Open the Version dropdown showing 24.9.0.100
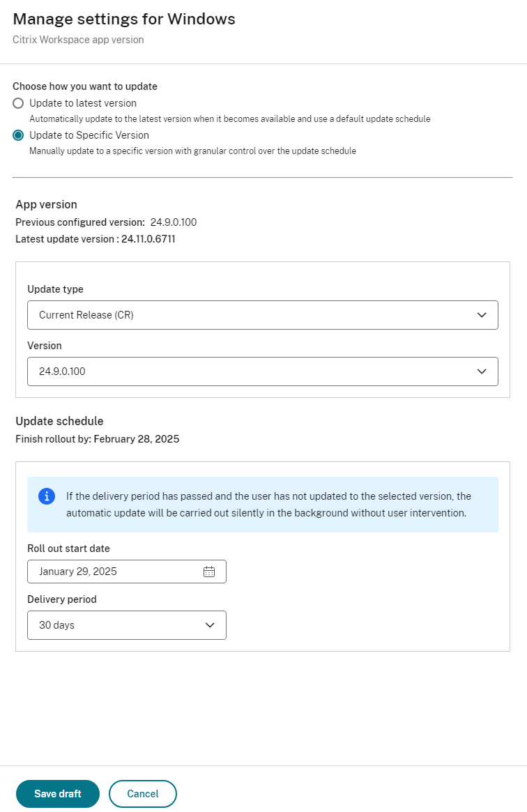Viewport: 527px width, 812px height. point(262,371)
